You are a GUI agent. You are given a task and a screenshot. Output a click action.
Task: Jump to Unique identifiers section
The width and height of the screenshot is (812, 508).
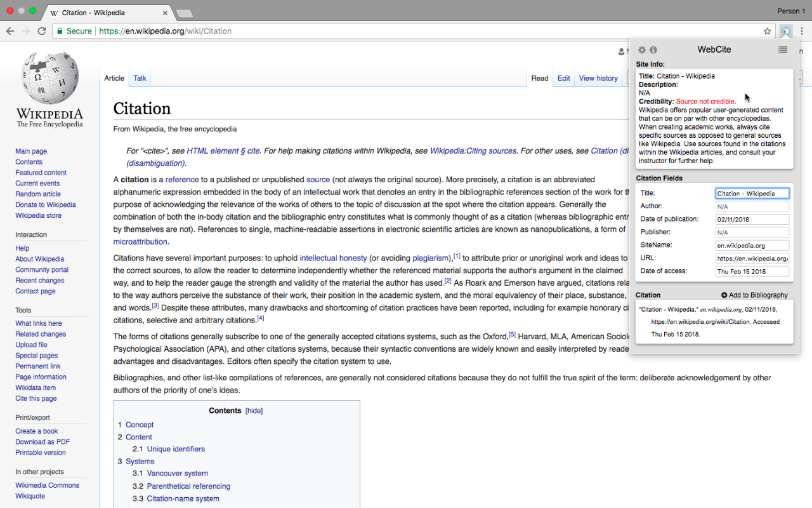176,449
